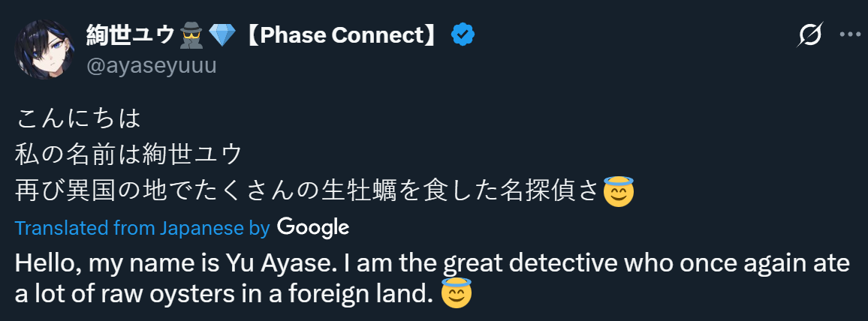Click the Google logo
Screen dimensions: 868x321
(313, 227)
